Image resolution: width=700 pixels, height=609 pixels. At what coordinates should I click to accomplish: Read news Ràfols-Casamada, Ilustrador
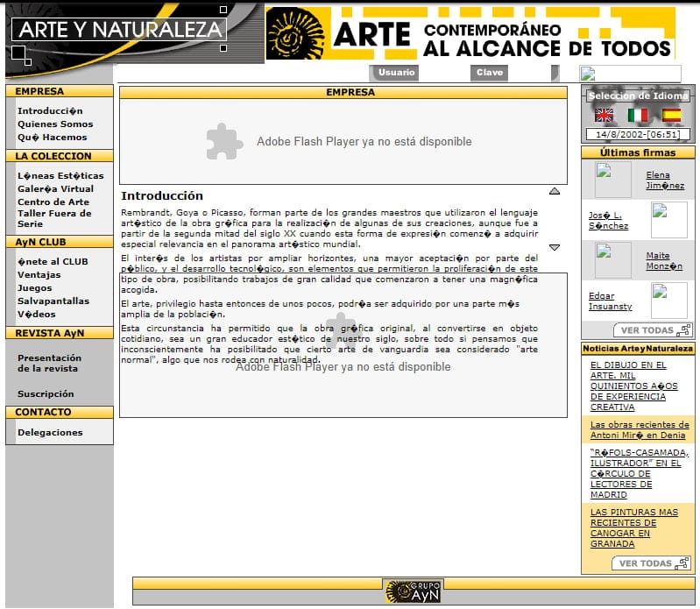640,474
